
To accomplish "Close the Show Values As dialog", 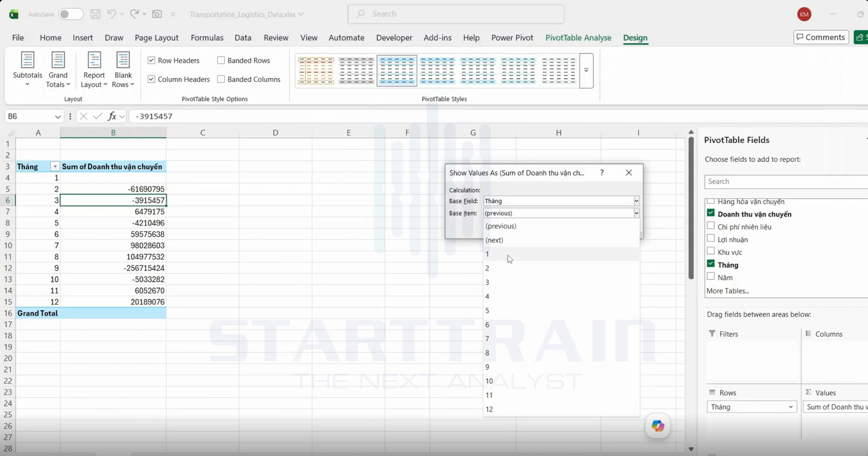I will click(x=629, y=173).
